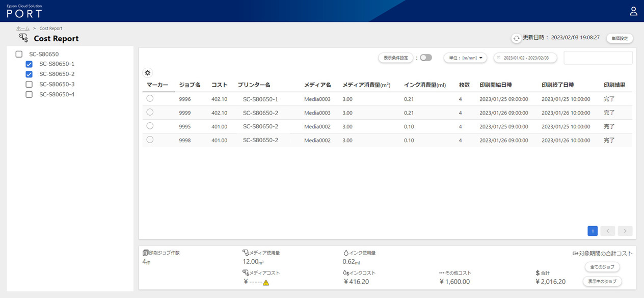Sort by プリンター名 column header

254,85
